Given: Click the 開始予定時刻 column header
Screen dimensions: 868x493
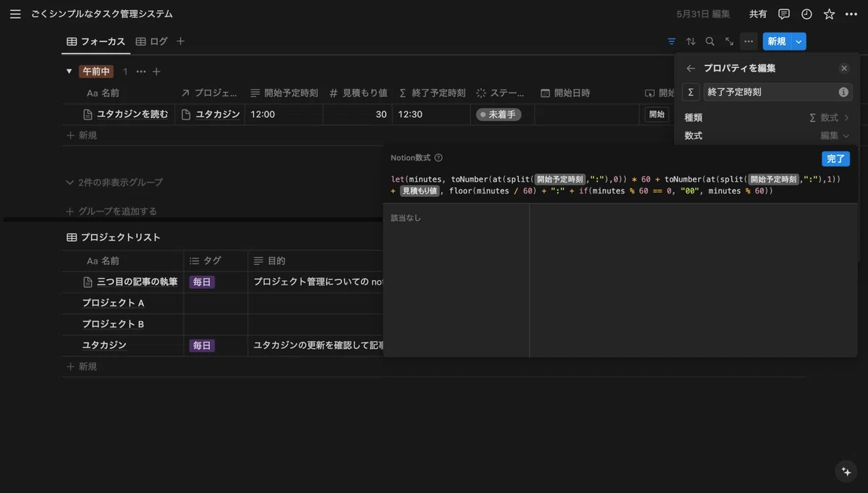Looking at the screenshot, I should pyautogui.click(x=284, y=93).
